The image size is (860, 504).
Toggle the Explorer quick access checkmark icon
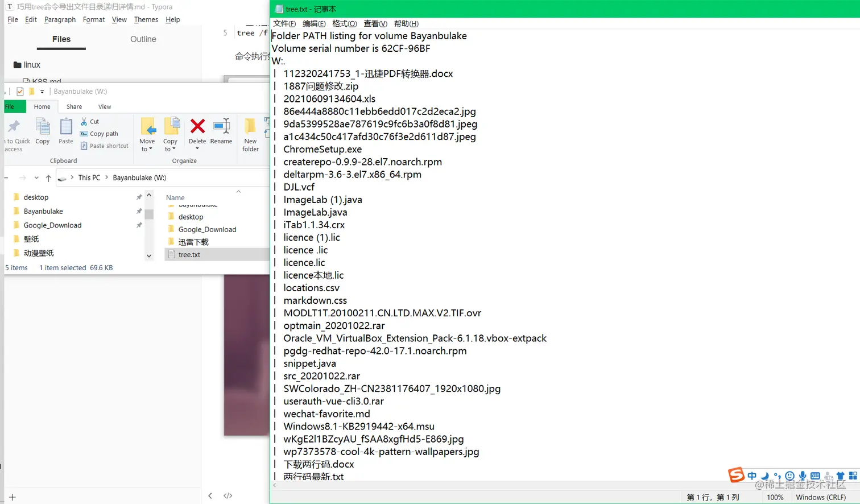[20, 91]
